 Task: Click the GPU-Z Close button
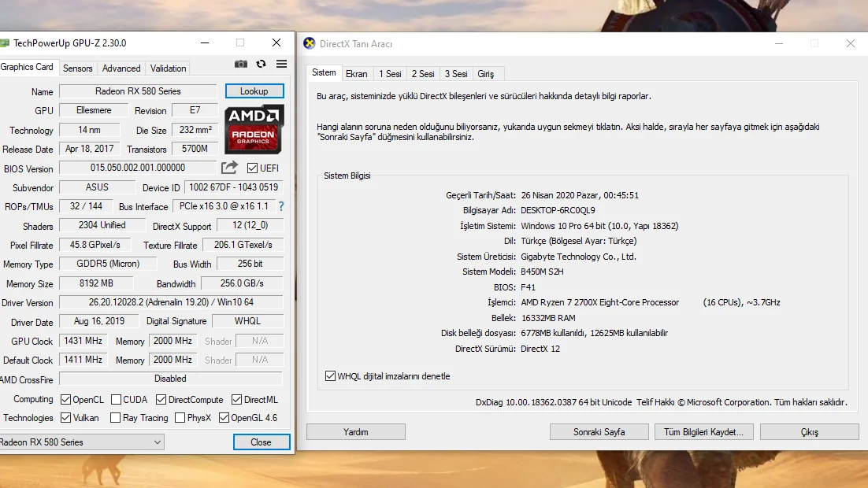click(262, 442)
